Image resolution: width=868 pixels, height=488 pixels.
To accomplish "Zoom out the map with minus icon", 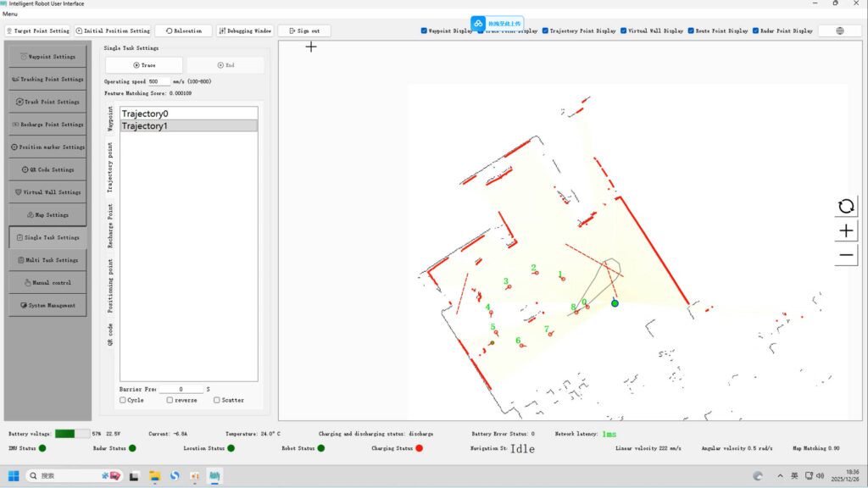I will pos(845,254).
